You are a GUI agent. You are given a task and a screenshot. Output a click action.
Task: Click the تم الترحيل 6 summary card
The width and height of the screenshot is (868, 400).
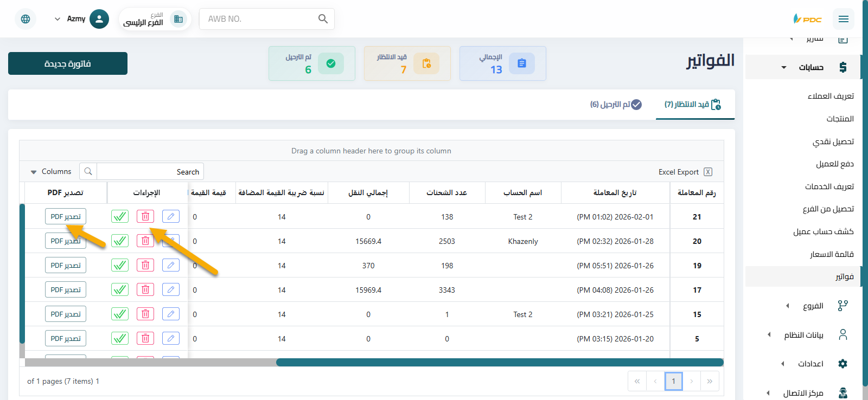tap(312, 63)
